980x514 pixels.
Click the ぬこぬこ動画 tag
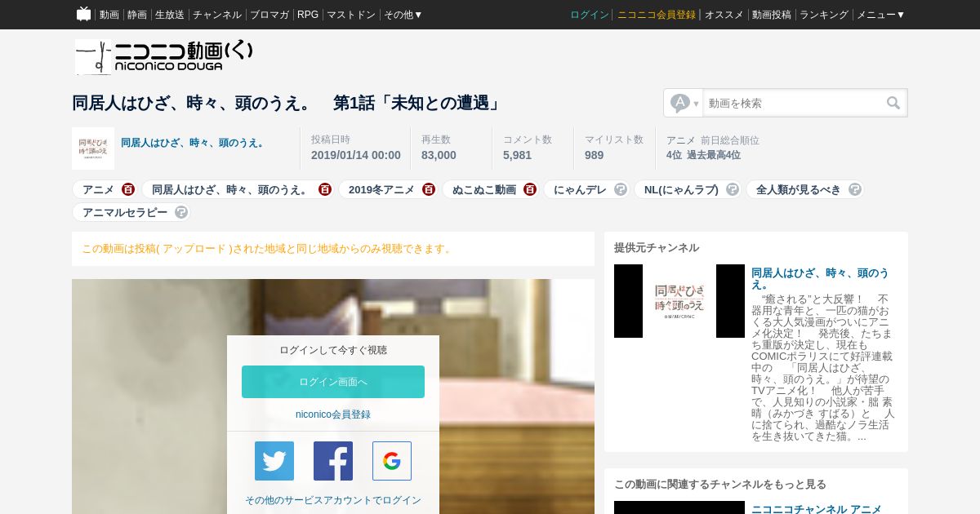(484, 189)
